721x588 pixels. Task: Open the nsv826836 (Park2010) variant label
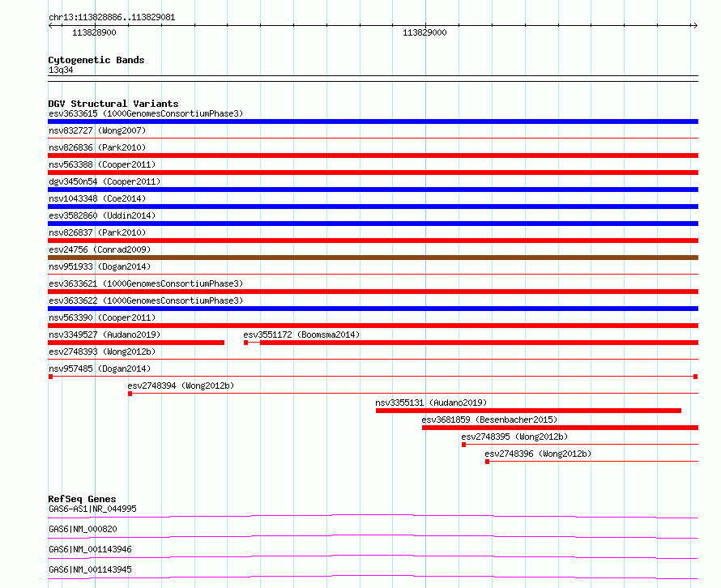pyautogui.click(x=97, y=147)
